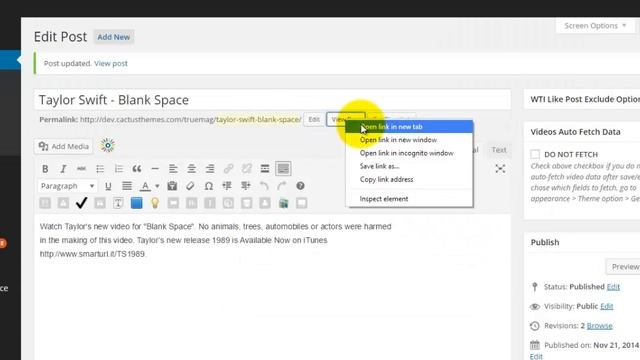Viewport: 640px width, 360px height.
Task: Check the DO NOT FETCH checkbox
Action: [x=535, y=154]
